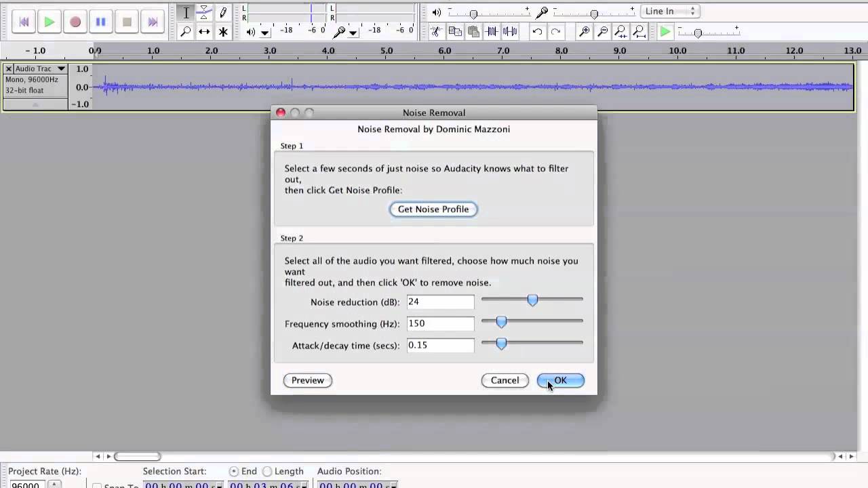This screenshot has height=488, width=868.
Task: Open the Line In input source dropdown
Action: coord(670,12)
